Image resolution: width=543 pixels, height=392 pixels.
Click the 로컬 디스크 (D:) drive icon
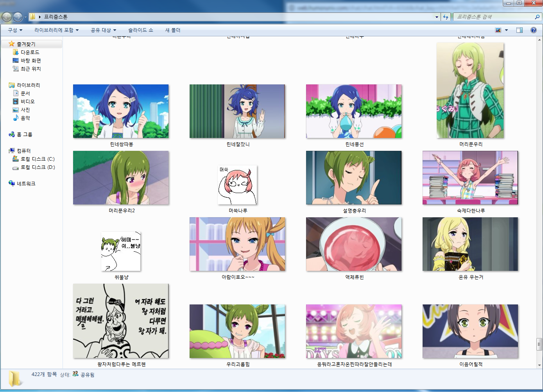(16, 167)
